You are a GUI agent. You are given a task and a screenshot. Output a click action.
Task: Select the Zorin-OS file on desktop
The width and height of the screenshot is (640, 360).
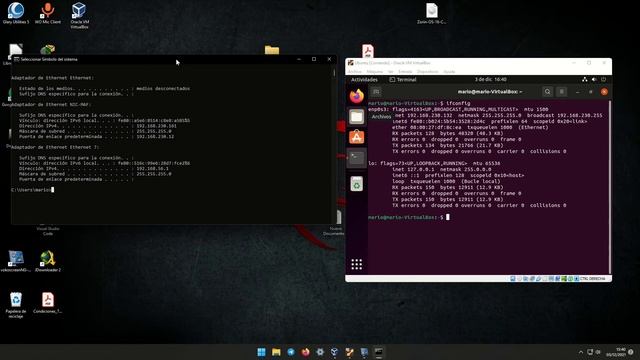pyautogui.click(x=431, y=13)
